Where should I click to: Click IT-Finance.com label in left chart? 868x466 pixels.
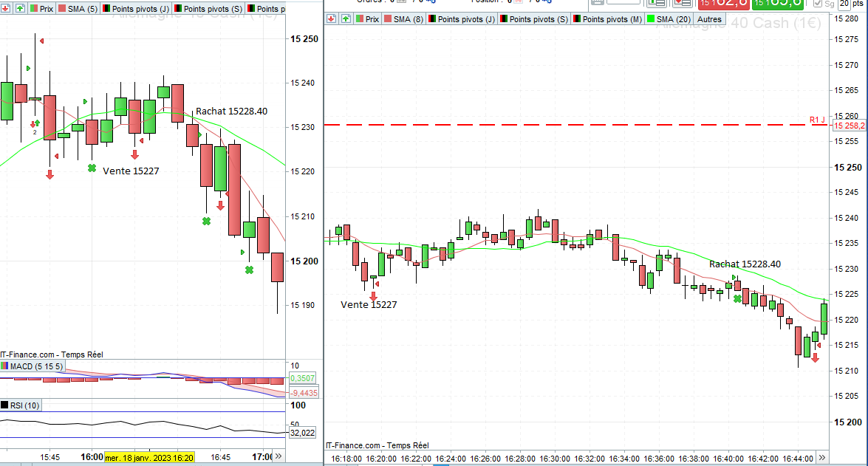coord(52,354)
